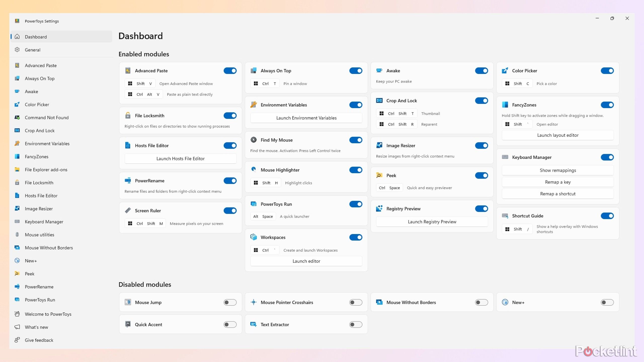Click the Alt Space shortcut keys
This screenshot has width=644, height=362.
(x=263, y=216)
